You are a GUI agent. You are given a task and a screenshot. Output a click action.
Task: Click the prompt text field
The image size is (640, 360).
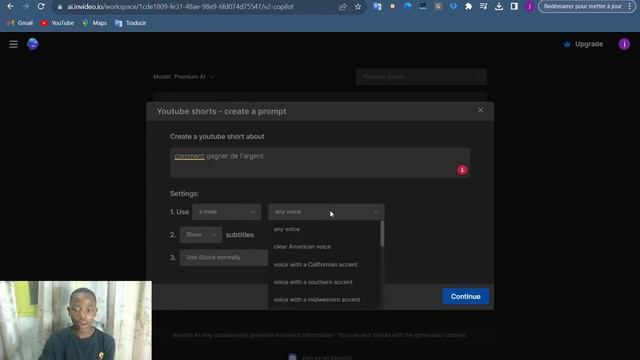(x=320, y=162)
